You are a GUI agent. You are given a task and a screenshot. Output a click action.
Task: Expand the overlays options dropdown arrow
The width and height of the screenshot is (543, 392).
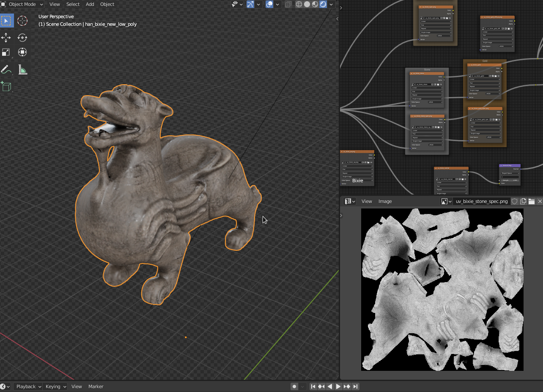(277, 4)
